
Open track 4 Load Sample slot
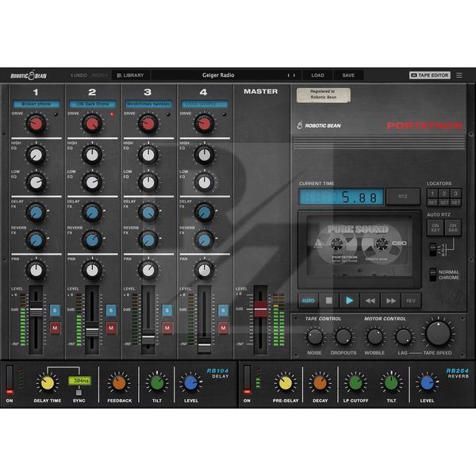coord(205,104)
